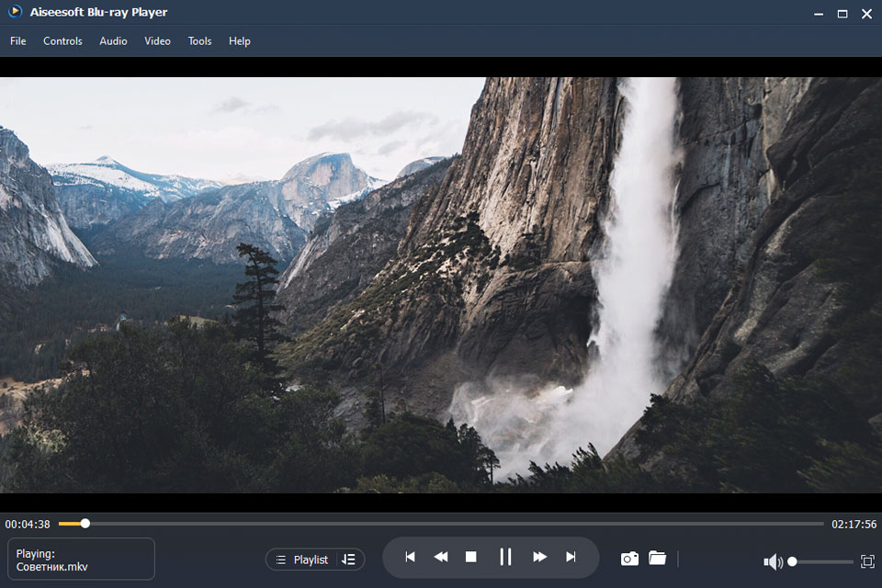This screenshot has width=882, height=588.
Task: Open a file using the folder icon
Action: pyautogui.click(x=658, y=558)
